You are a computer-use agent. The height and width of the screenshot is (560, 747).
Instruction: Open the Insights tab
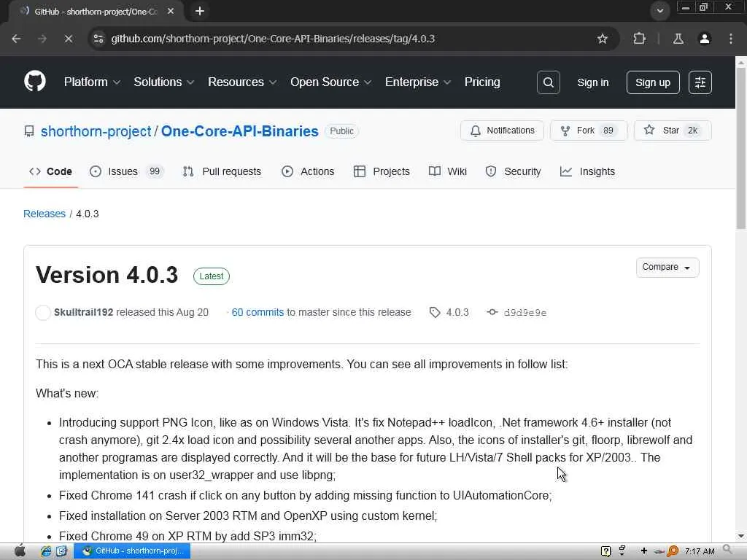[587, 171]
